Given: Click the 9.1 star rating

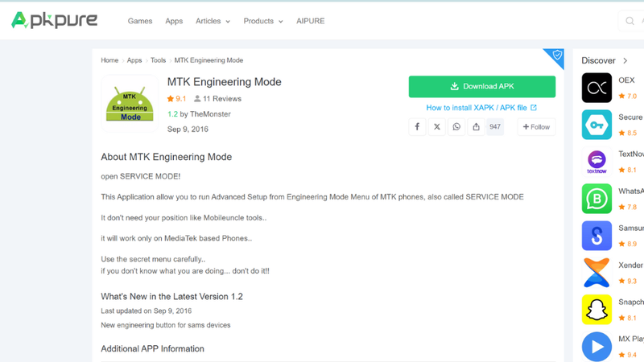Looking at the screenshot, I should pos(176,98).
